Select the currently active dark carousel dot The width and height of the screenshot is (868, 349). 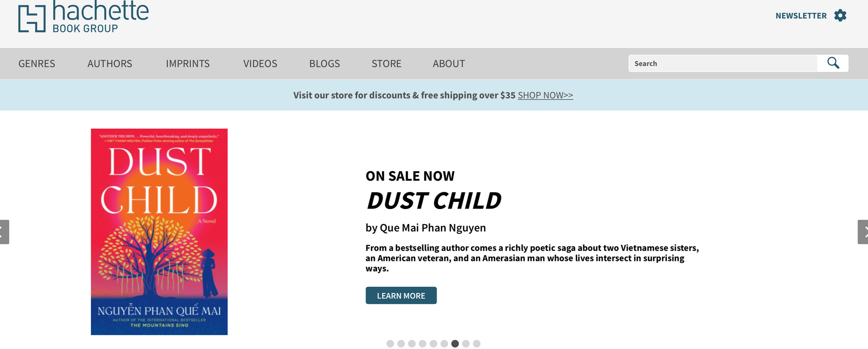pyautogui.click(x=455, y=344)
